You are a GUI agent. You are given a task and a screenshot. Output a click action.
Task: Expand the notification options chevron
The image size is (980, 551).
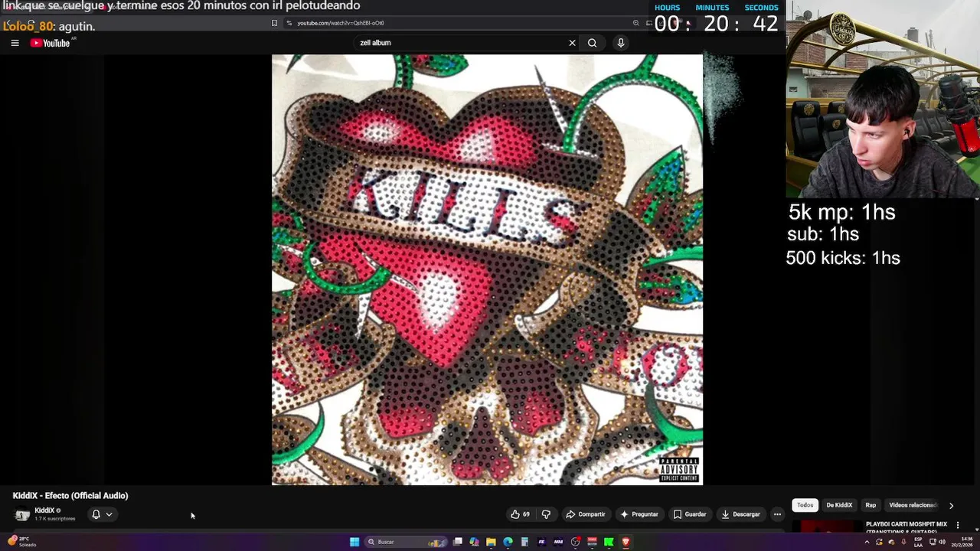pos(109,514)
